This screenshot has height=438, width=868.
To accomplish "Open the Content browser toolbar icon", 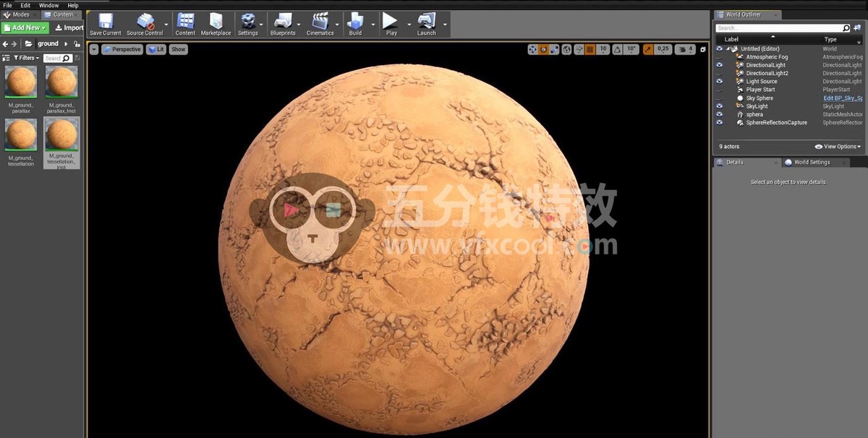I will pos(185,20).
